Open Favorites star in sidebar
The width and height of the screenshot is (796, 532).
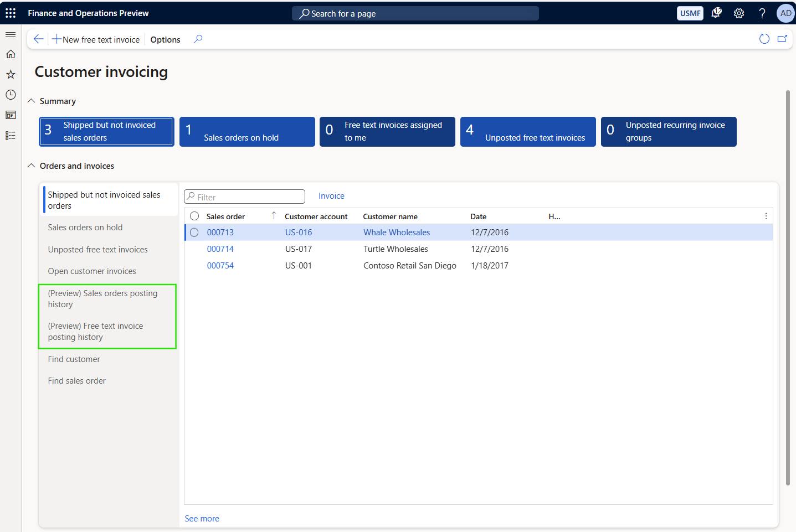coord(11,74)
